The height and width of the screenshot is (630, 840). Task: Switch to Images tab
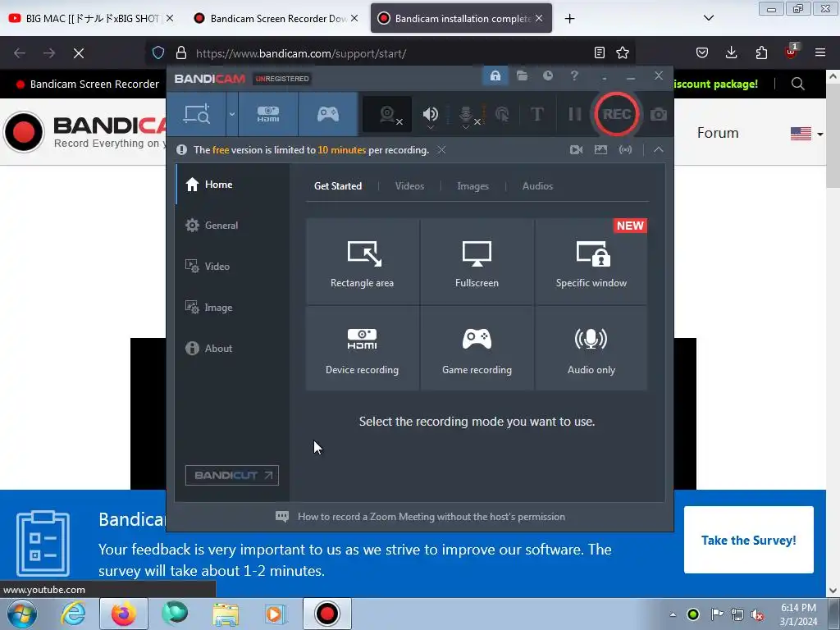coord(472,186)
